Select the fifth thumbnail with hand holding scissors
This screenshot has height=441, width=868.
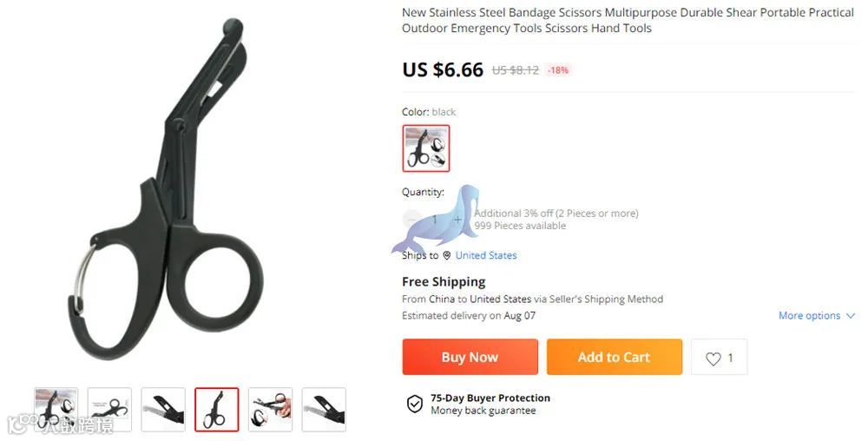[x=270, y=410]
